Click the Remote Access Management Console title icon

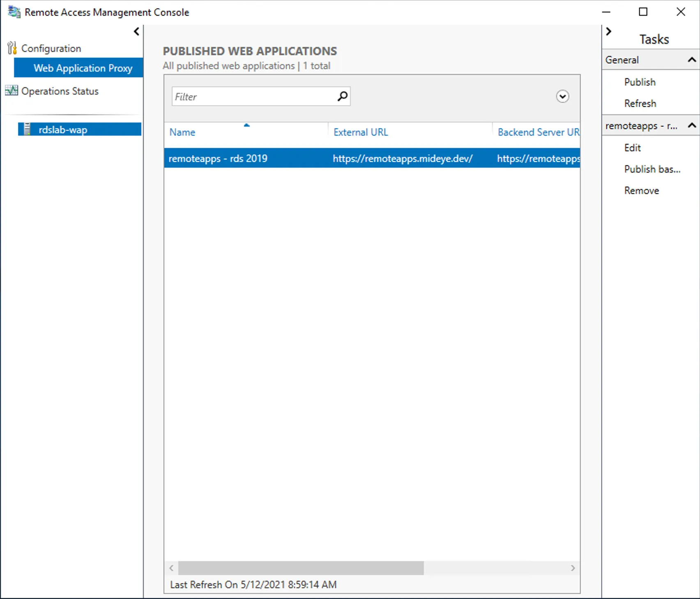(x=14, y=12)
